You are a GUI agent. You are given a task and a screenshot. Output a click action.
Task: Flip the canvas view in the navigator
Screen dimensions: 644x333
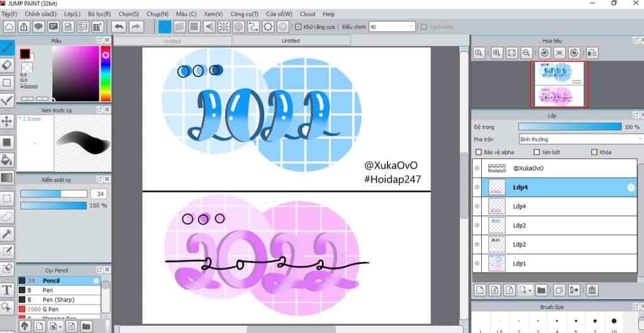pos(591,53)
